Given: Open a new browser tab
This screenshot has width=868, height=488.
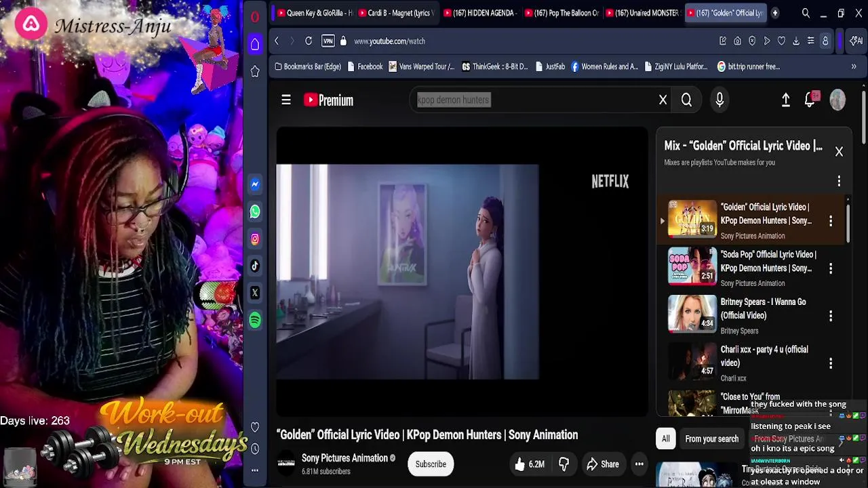Looking at the screenshot, I should tap(774, 13).
